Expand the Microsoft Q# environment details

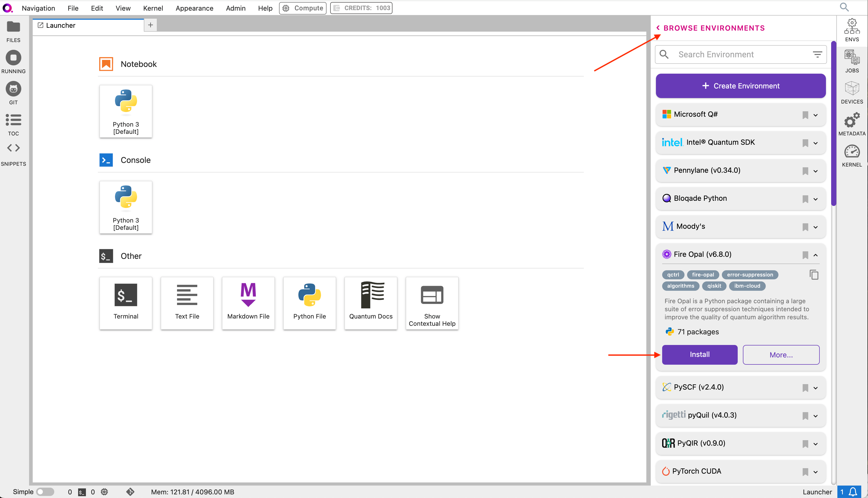(816, 115)
